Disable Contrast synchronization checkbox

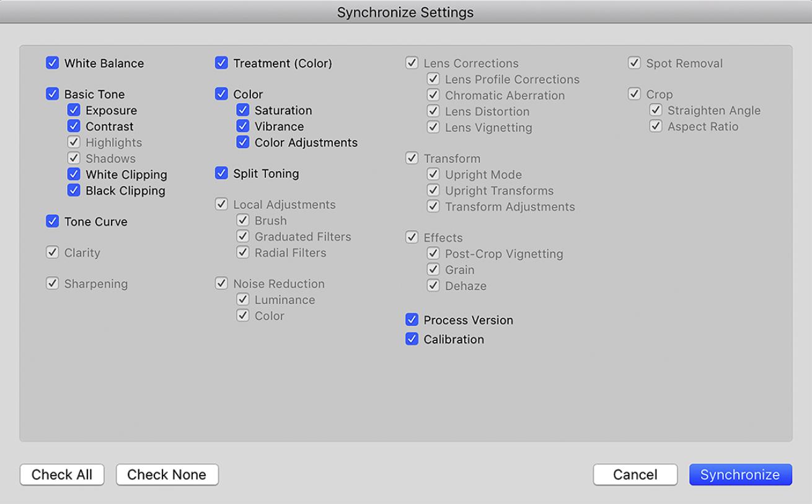(74, 126)
